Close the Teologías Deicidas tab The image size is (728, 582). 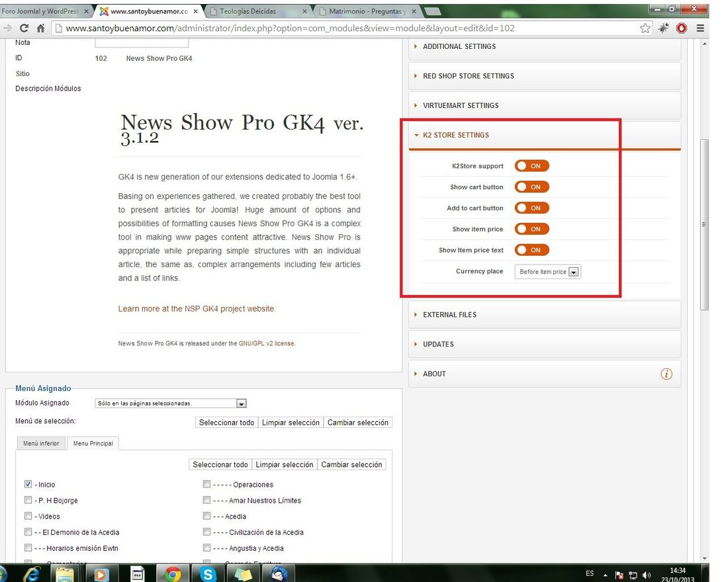click(304, 11)
